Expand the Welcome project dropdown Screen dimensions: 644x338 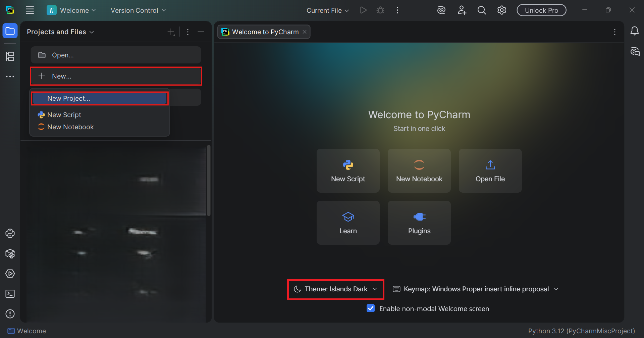click(71, 10)
